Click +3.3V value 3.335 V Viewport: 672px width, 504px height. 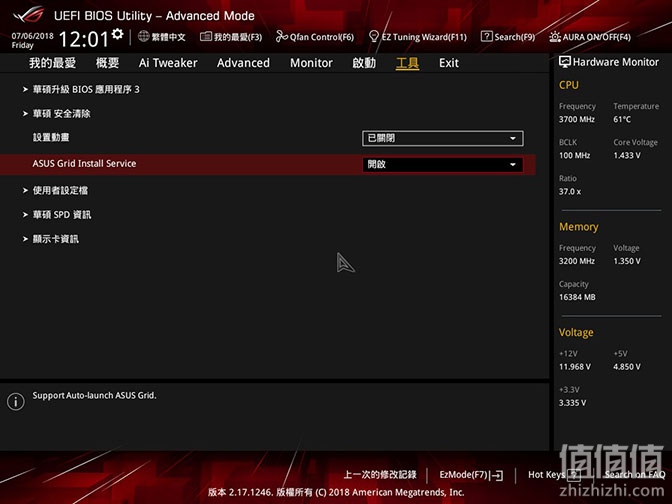click(x=573, y=403)
